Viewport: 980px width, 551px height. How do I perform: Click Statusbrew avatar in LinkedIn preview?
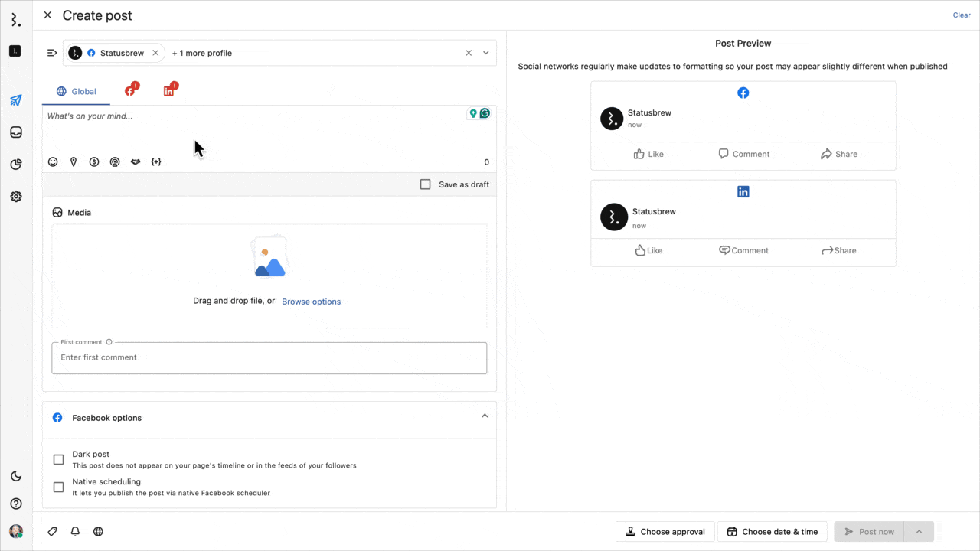coord(614,217)
